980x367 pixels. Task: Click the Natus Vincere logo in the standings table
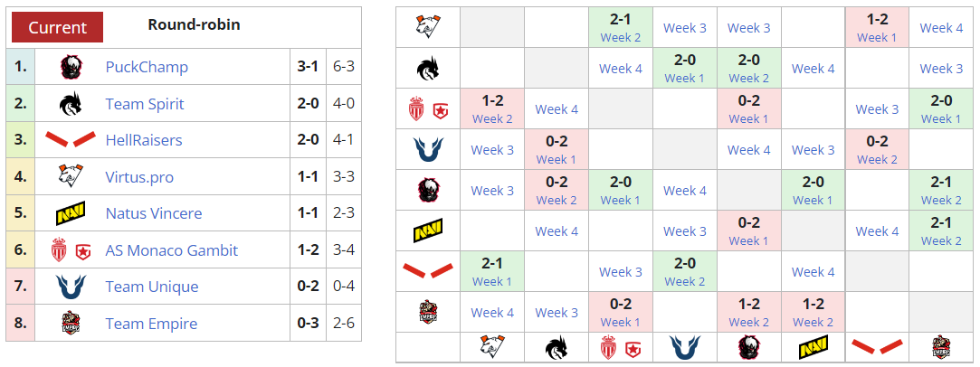[71, 214]
